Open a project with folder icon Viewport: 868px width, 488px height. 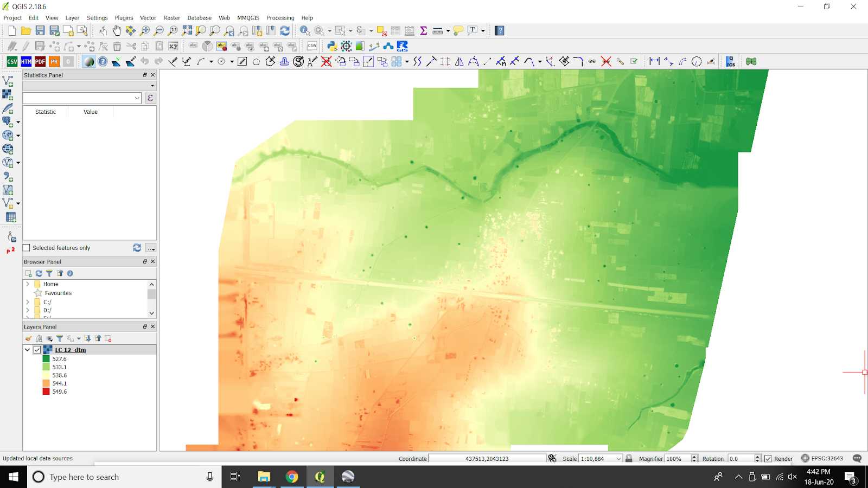(x=25, y=31)
